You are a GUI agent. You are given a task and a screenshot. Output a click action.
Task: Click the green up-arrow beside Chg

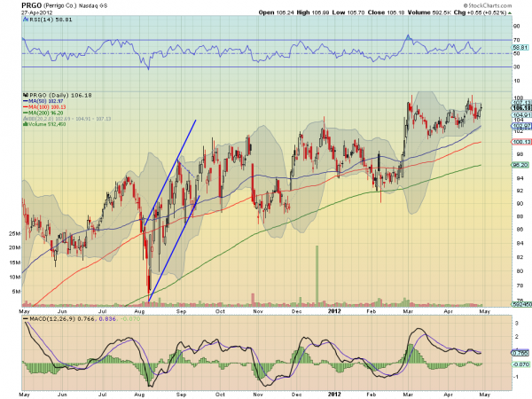[x=510, y=13]
